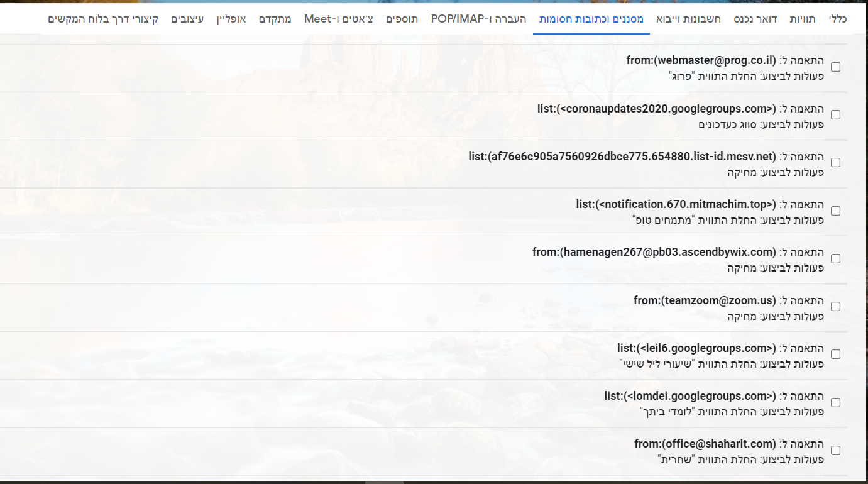The image size is (868, 484).
Task: Tick the checkbox for the webmaster@prog.co.il filter
Action: click(835, 67)
